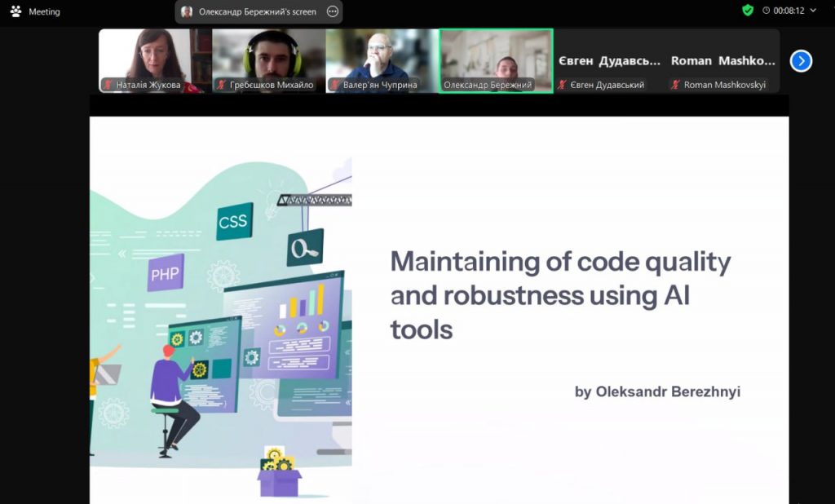Select Наталія Жукова's video thumbnail
This screenshot has height=504, width=835.
(x=155, y=55)
